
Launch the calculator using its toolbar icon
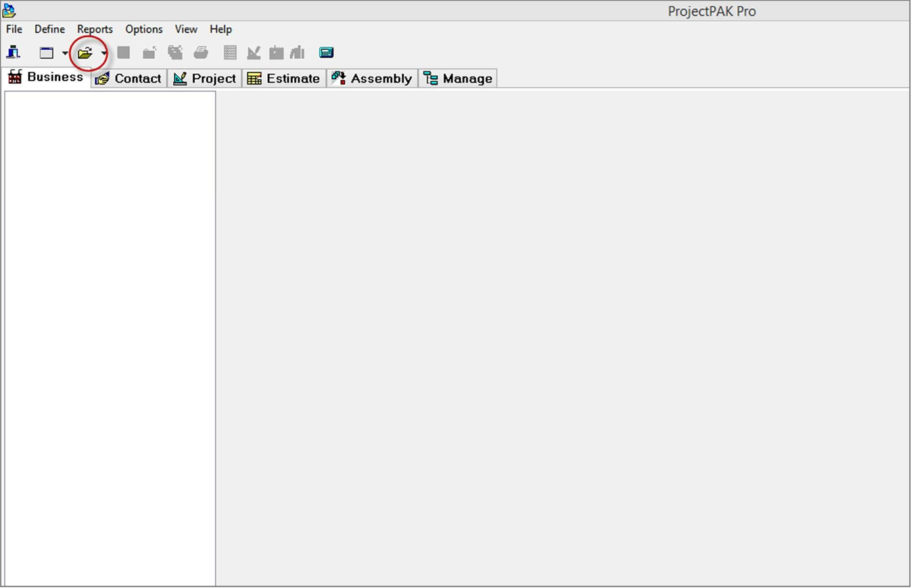pyautogui.click(x=326, y=52)
